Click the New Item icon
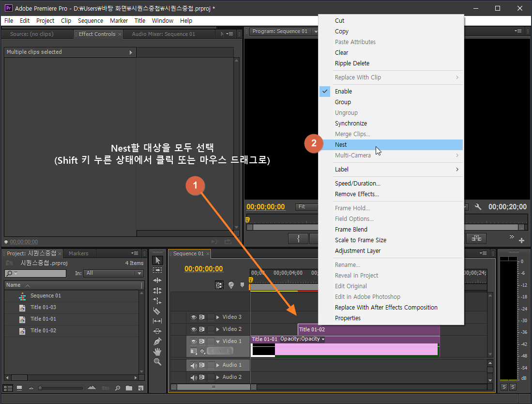532x404 pixels. 141,388
